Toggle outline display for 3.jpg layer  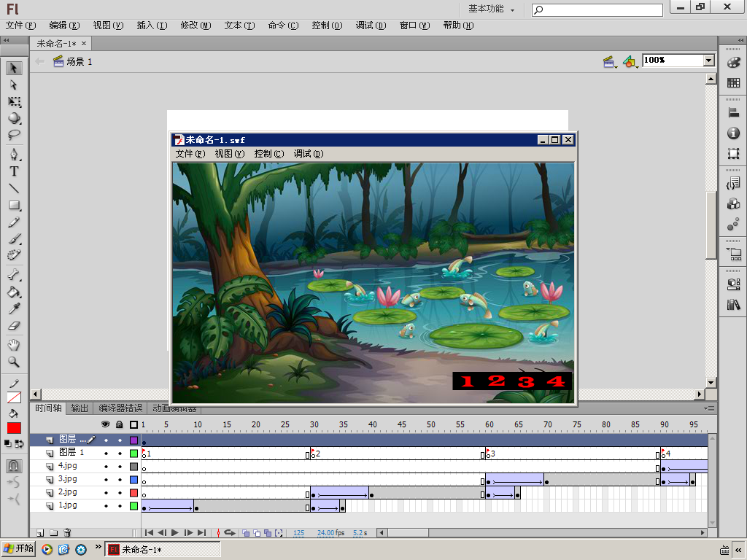click(x=133, y=480)
